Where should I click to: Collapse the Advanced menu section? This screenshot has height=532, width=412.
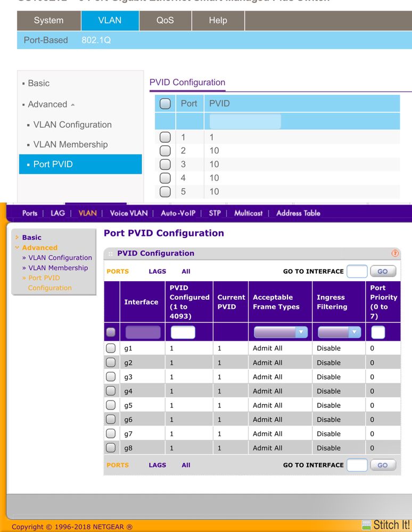tap(48, 104)
